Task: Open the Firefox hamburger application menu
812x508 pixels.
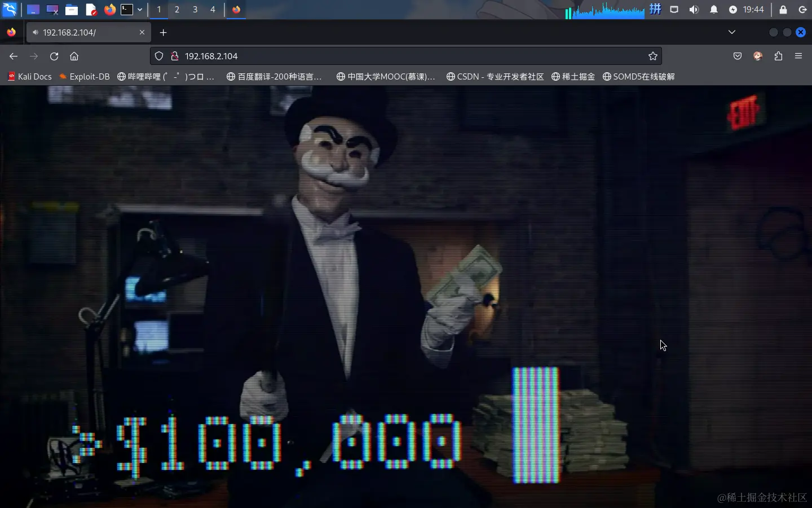Action: coord(798,56)
